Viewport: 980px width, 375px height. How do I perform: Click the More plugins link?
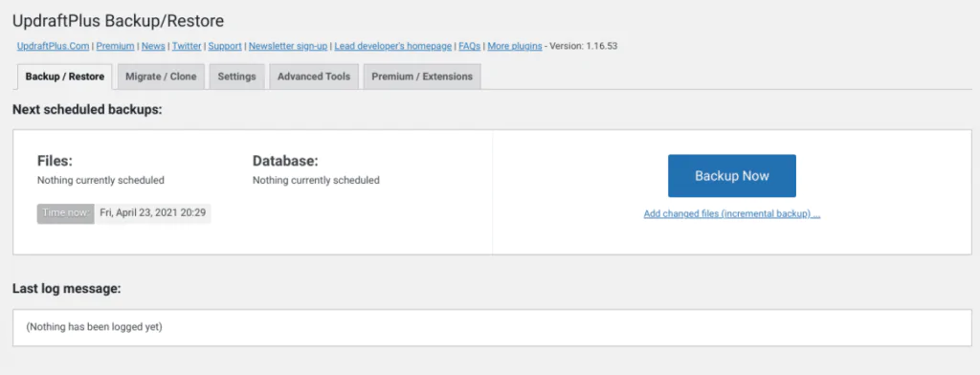pos(515,46)
